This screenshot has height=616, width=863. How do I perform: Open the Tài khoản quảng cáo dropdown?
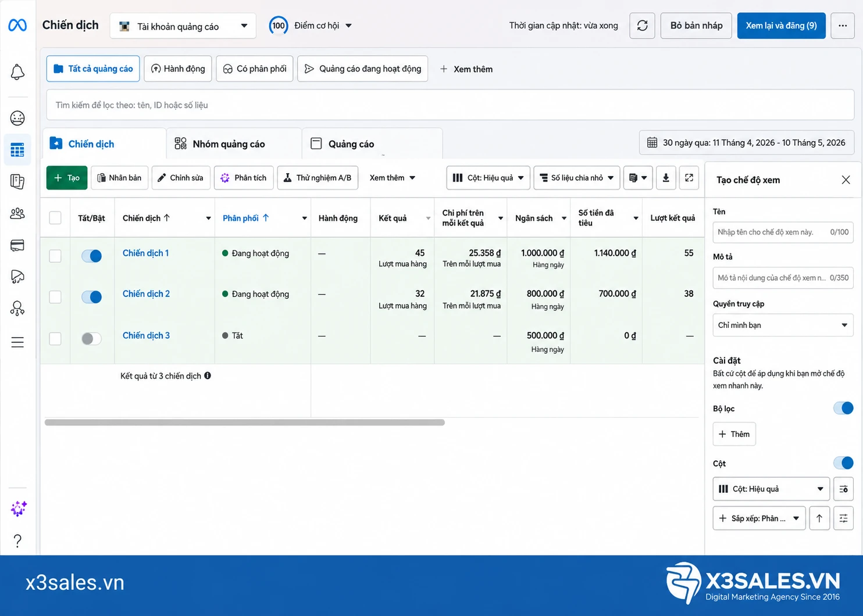[183, 26]
